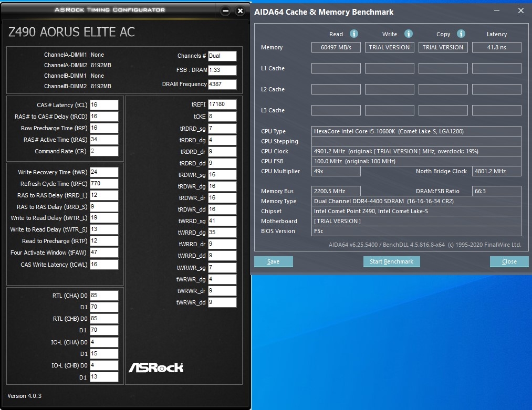Click the tWRRD_dg field showing 35
The width and height of the screenshot is (532, 410).
coord(222,233)
